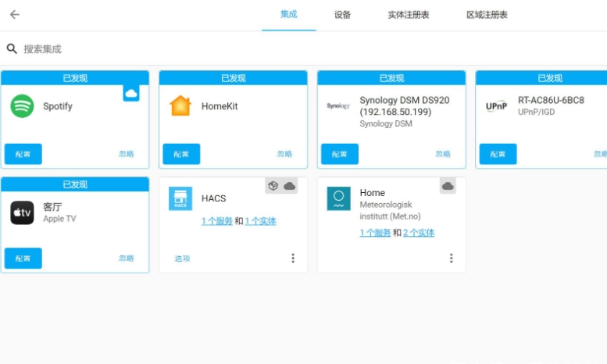The height and width of the screenshot is (364, 607).
Task: Open the 实体注册表 tab
Action: pos(409,15)
